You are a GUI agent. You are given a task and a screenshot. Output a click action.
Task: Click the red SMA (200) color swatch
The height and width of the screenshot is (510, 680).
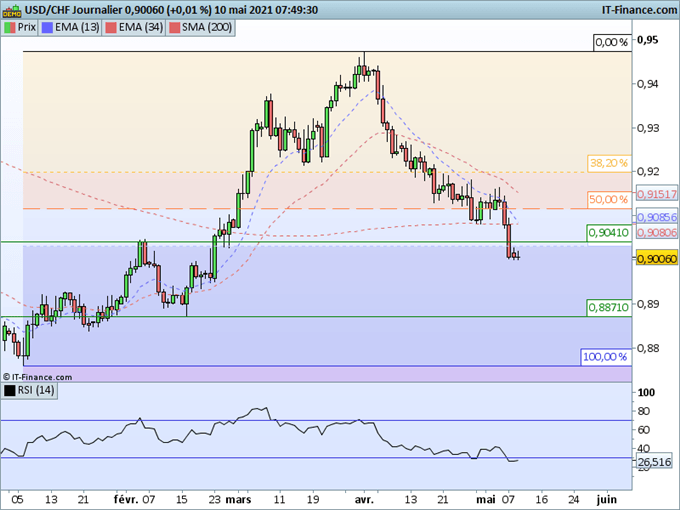[174, 27]
